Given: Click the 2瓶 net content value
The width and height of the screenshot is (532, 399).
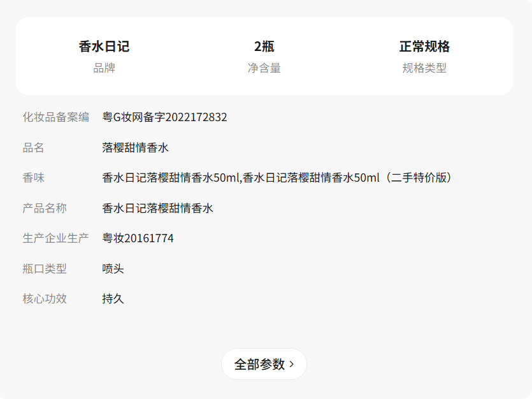Looking at the screenshot, I should coord(264,47).
